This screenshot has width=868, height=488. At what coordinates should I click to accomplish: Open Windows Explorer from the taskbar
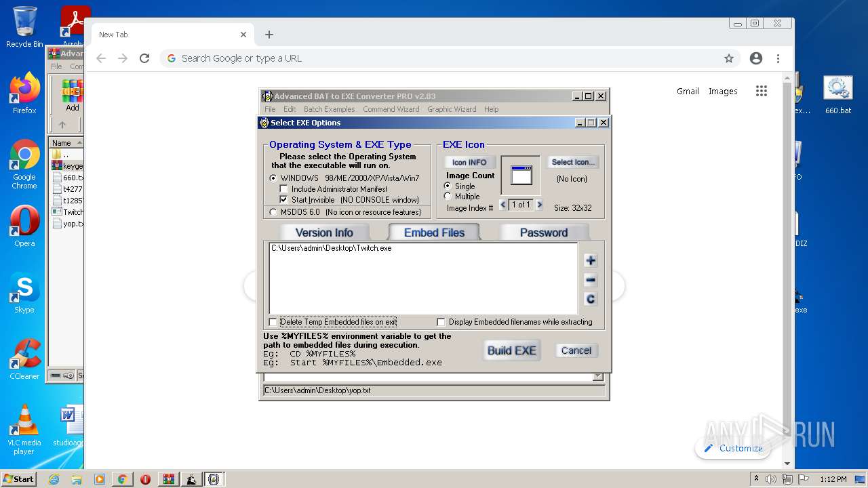(x=77, y=479)
